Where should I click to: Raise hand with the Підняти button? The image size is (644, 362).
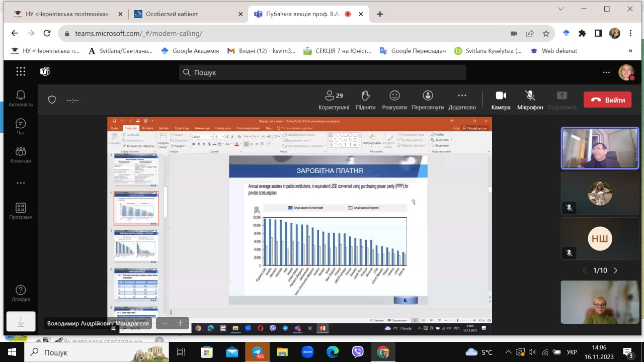coord(365,100)
